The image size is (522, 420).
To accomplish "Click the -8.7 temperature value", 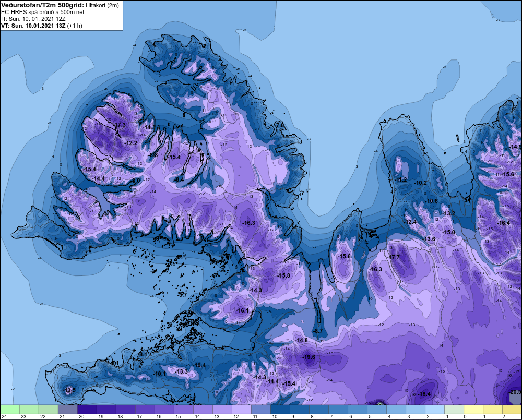I will coord(318,331).
